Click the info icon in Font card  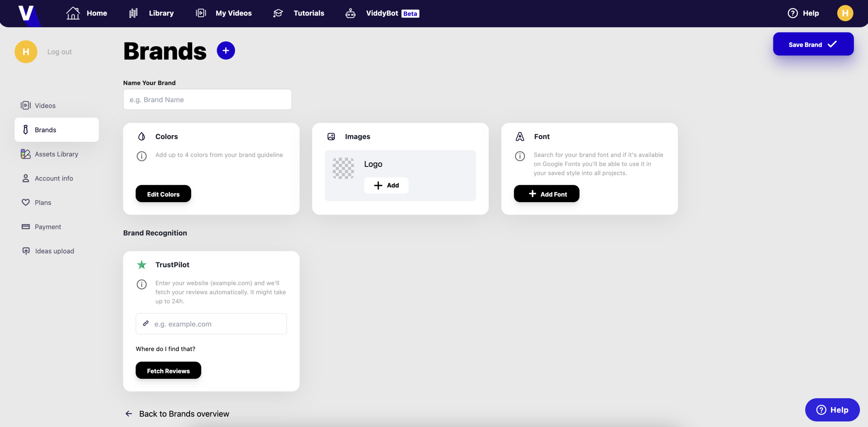(x=520, y=156)
